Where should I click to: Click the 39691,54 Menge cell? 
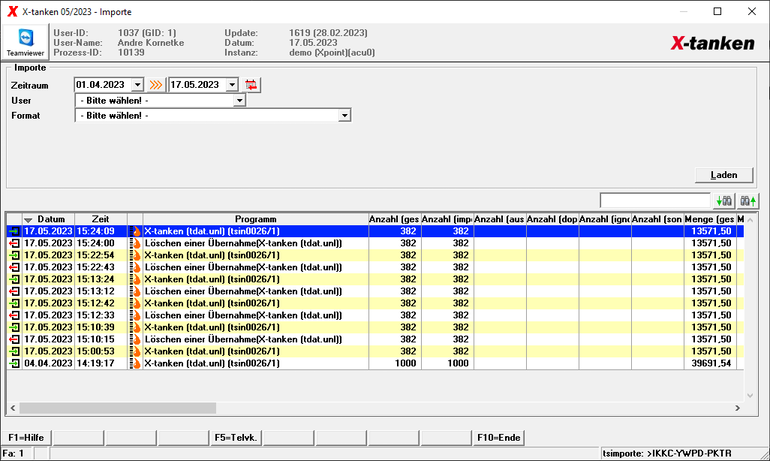click(710, 363)
